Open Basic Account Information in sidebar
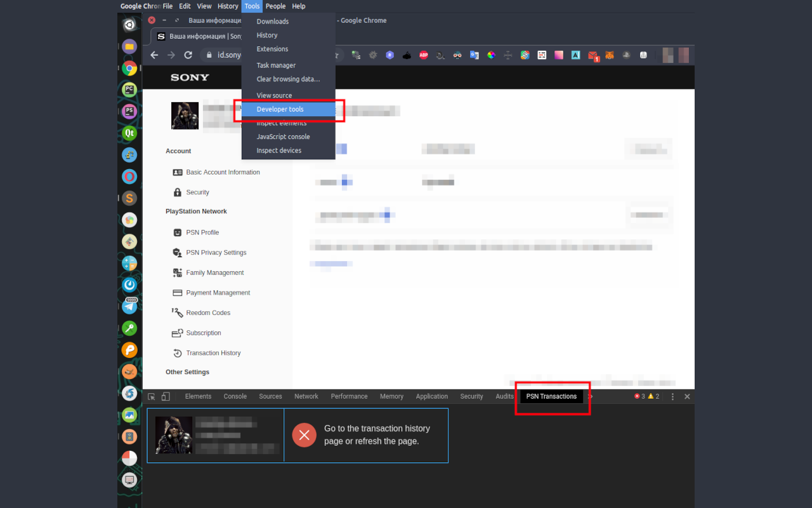This screenshot has width=812, height=508. 216,172
